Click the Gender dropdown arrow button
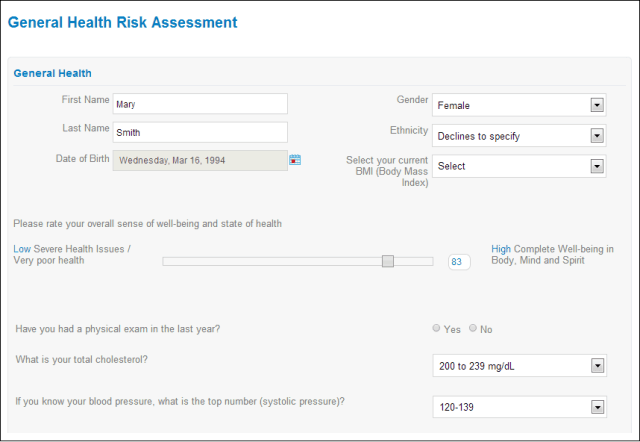The height and width of the screenshot is (442, 640). coord(597,105)
